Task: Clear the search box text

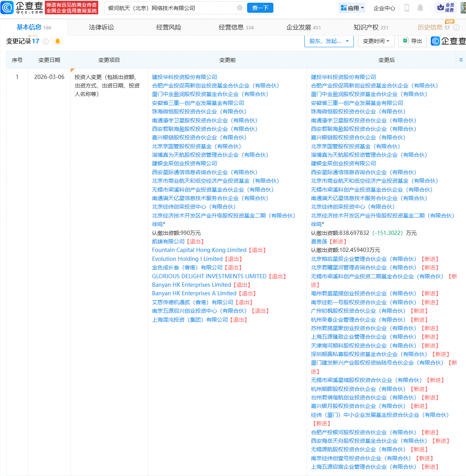Action: tap(240, 8)
